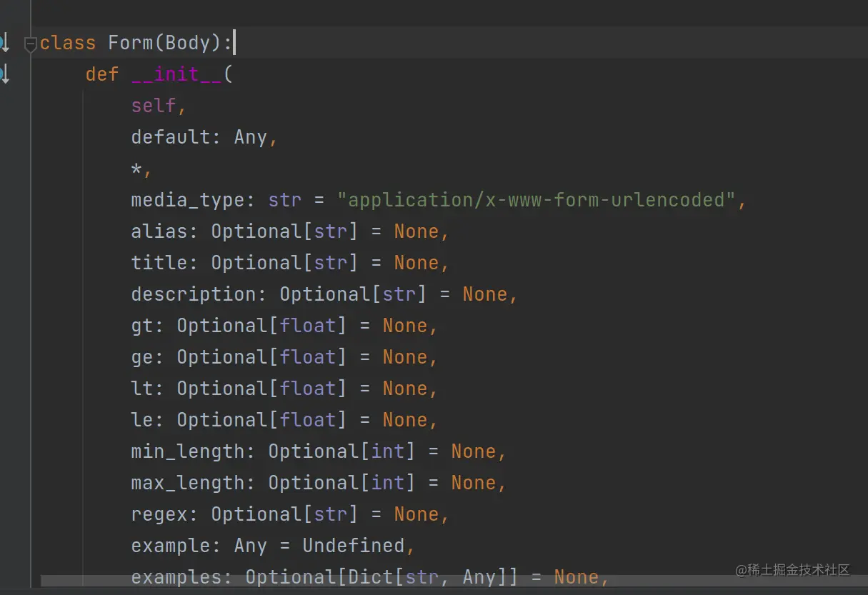
Task: Click the '__init__' method name
Action: [176, 74]
